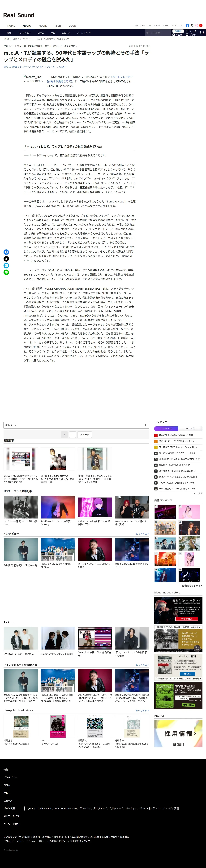The width and height of the screenshot is (206, 868).
Task: Open the 『ハートブレイカー [弾丸より愛をこめて]』 link
Action: click(x=90, y=79)
